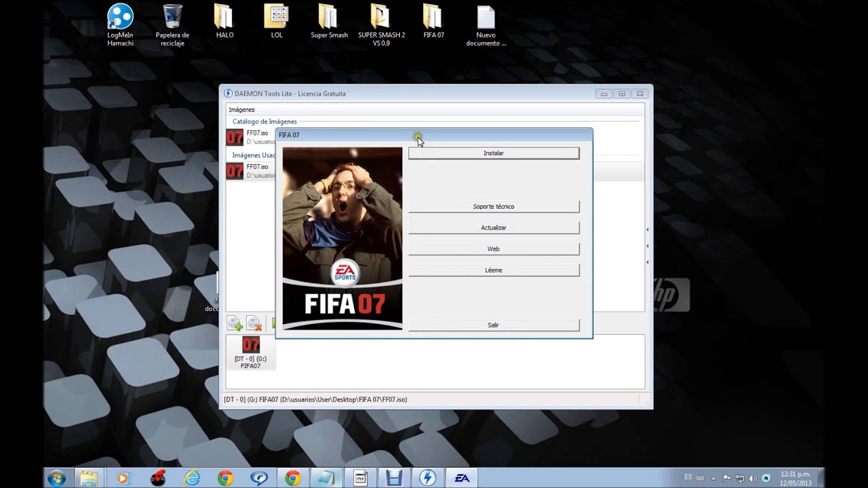Screen dimensions: 868x488
Task: Select the [DT - 0] (G:) FIFA07 virtual drive
Action: (251, 352)
